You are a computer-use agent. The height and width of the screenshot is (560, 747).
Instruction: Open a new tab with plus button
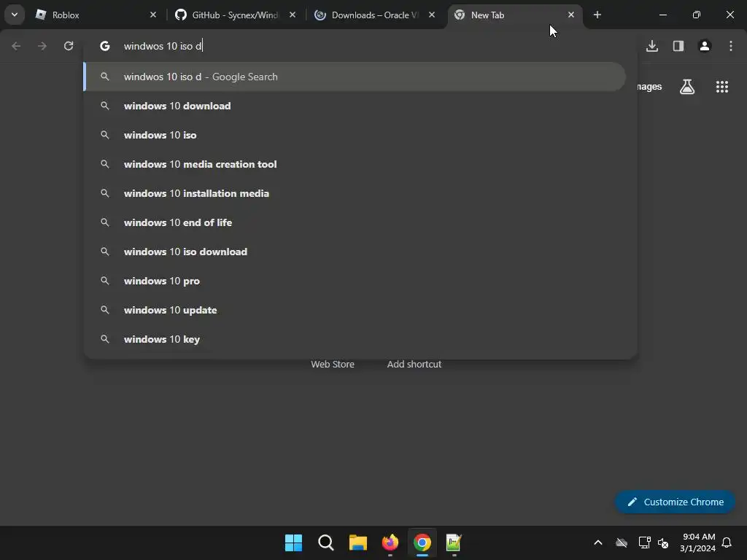(x=597, y=15)
